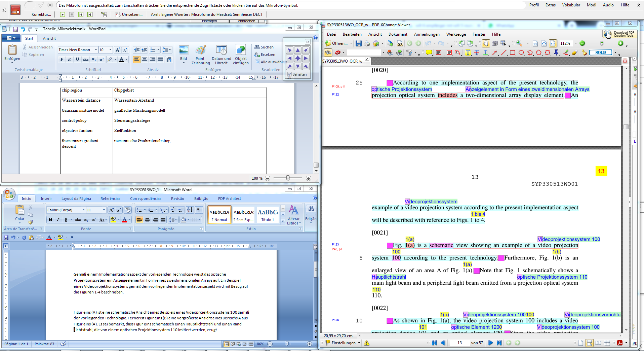Go to next page in PDF viewer

pyautogui.click(x=490, y=343)
